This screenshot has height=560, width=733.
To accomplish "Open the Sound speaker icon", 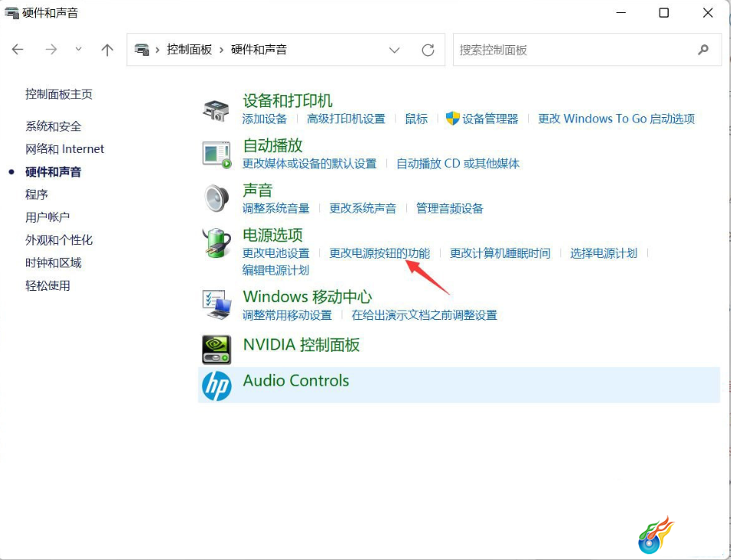I will [217, 198].
